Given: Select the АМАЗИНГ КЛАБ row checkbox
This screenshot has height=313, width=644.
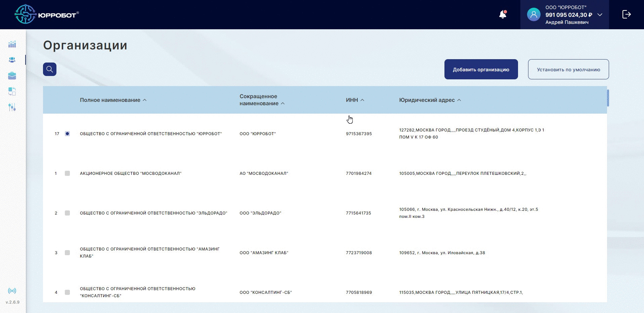Looking at the screenshot, I should coord(67,253).
